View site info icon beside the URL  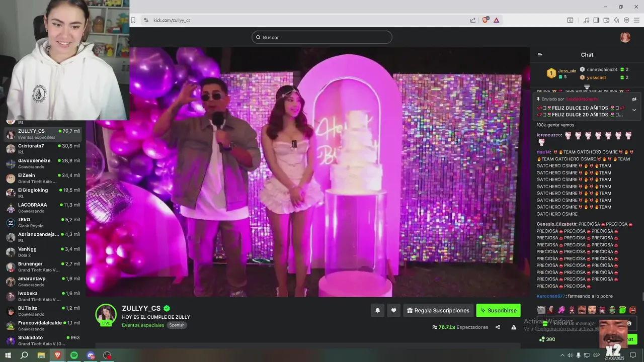tap(146, 20)
